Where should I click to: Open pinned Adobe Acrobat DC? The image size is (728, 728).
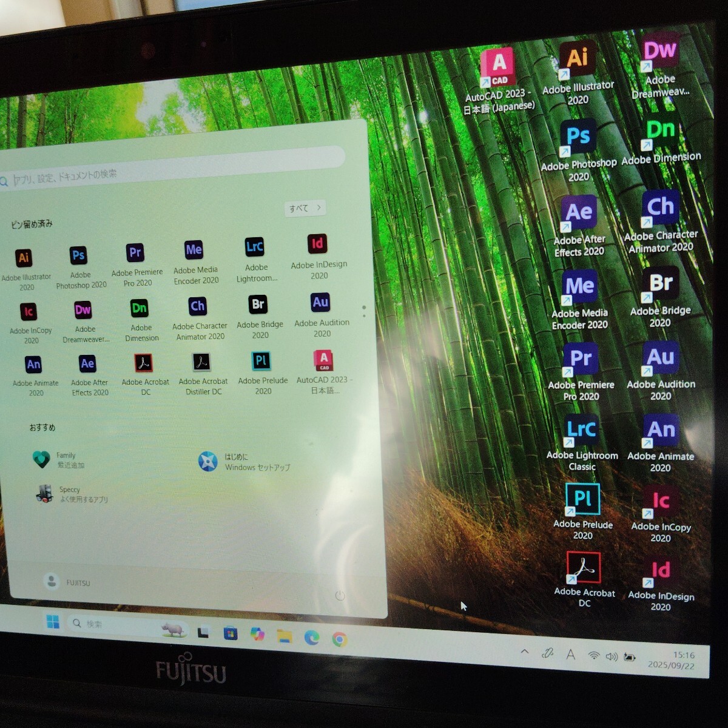tap(144, 374)
